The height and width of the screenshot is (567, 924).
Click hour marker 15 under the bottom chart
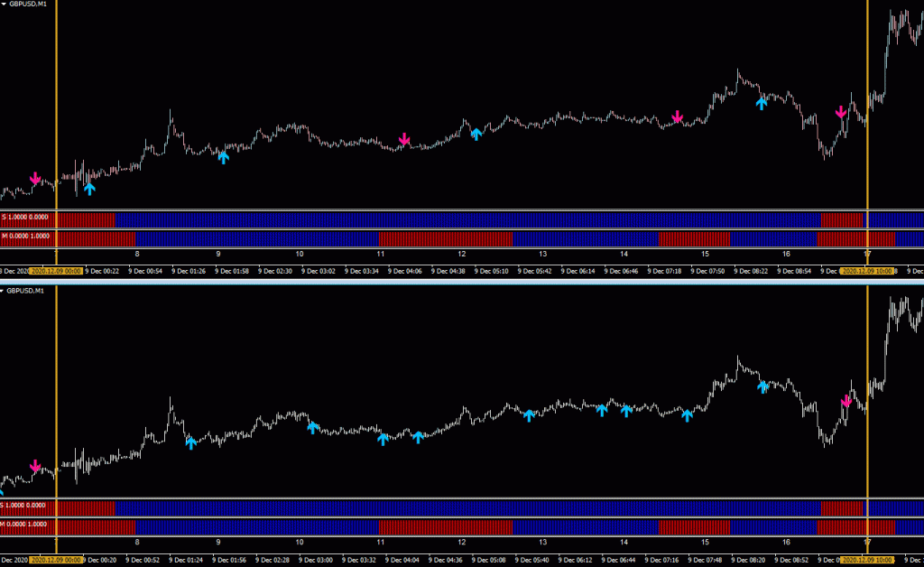tap(705, 543)
